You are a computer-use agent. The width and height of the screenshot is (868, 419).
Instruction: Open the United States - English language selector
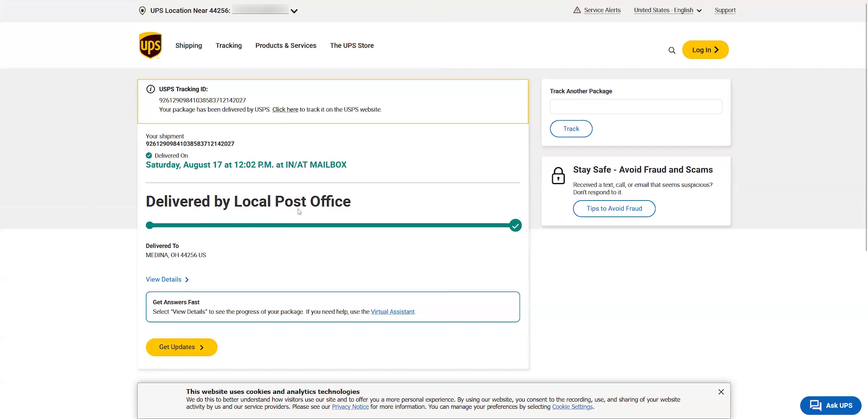pyautogui.click(x=668, y=10)
